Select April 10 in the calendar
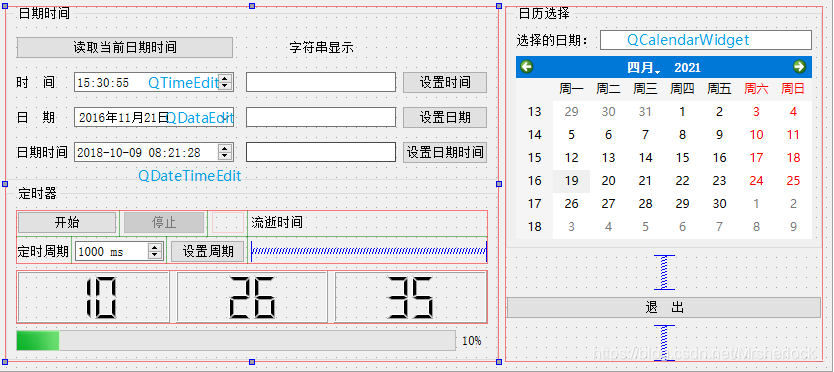 [756, 135]
